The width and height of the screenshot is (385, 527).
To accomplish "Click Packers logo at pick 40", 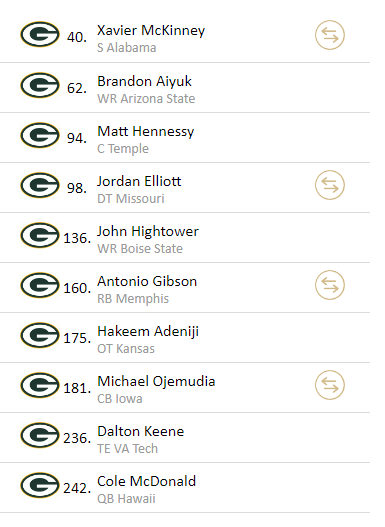I will coord(40,34).
